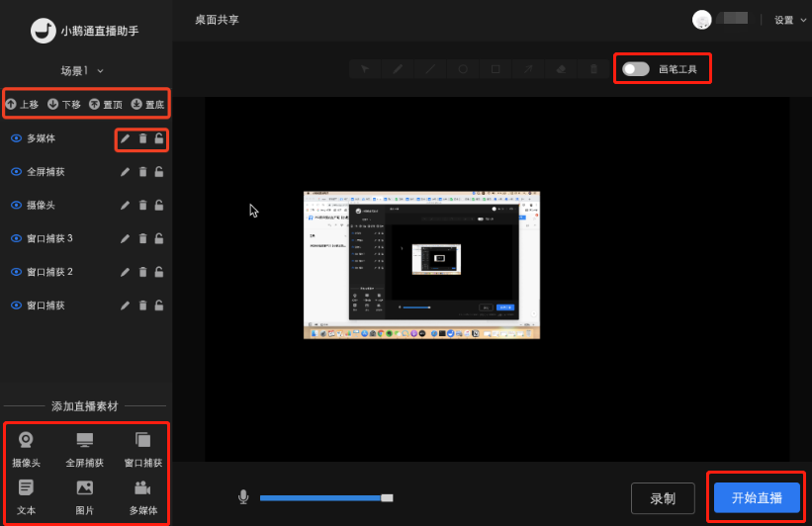Start streaming with 开始直播 button
Image resolution: width=812 pixels, height=526 pixels.
[757, 498]
